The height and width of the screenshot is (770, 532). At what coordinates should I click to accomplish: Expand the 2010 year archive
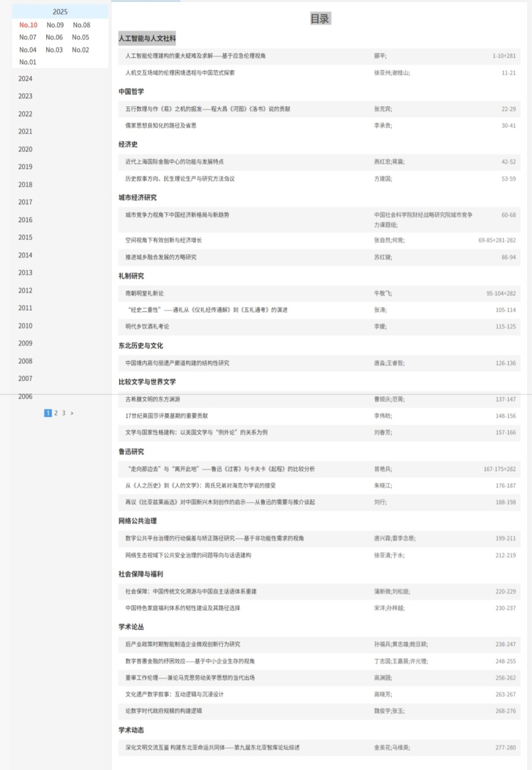(25, 326)
